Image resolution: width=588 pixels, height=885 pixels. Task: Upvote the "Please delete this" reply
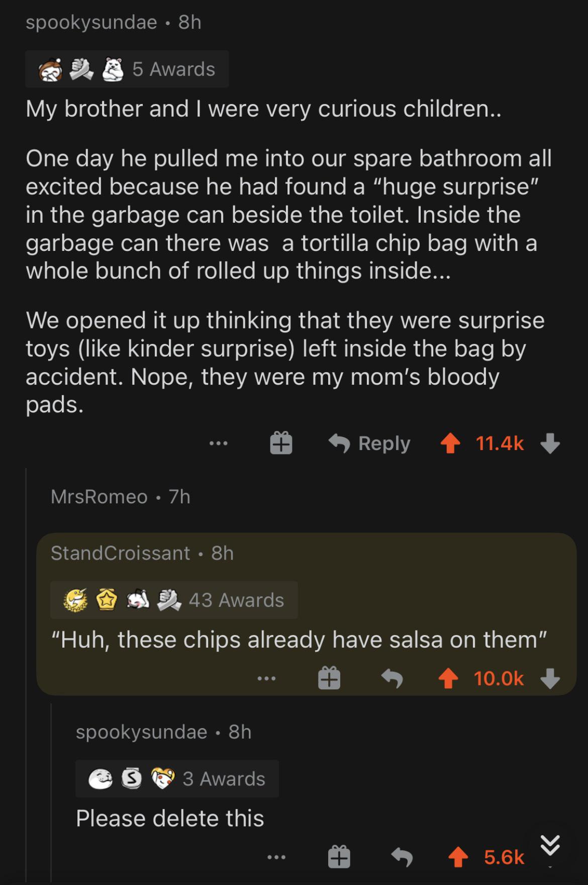pos(458,857)
